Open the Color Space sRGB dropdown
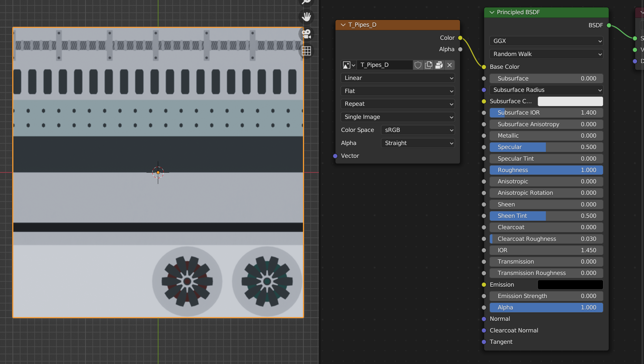Viewport: 644px width, 364px height. coord(418,130)
